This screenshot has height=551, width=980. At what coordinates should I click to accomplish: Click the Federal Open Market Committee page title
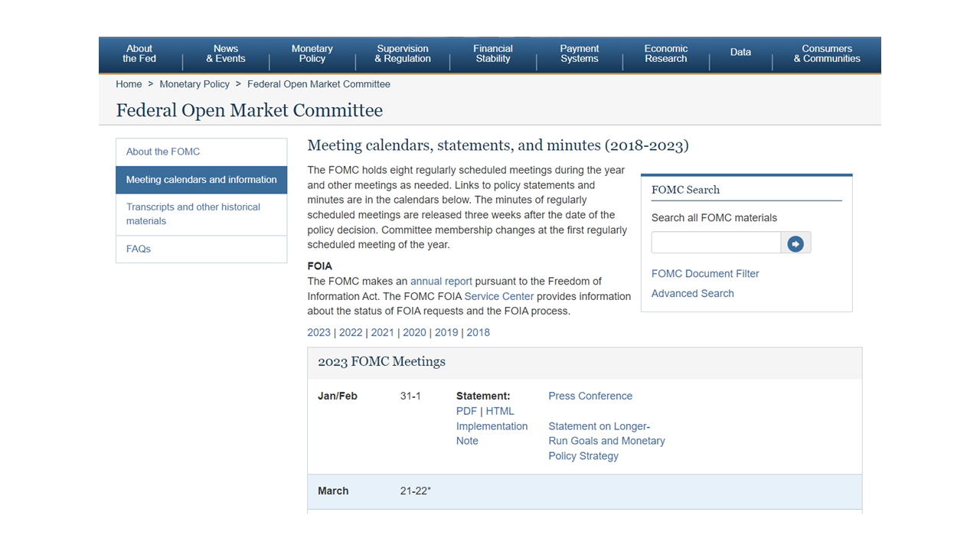250,110
